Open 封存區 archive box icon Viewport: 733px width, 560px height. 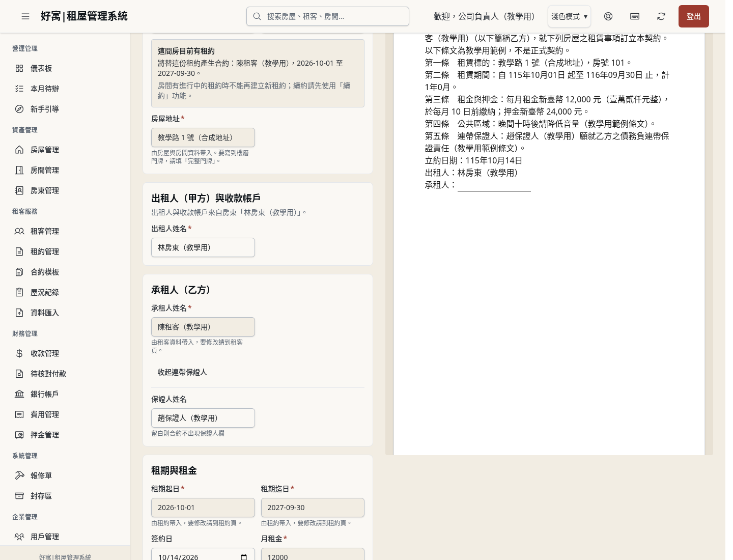coord(19,496)
